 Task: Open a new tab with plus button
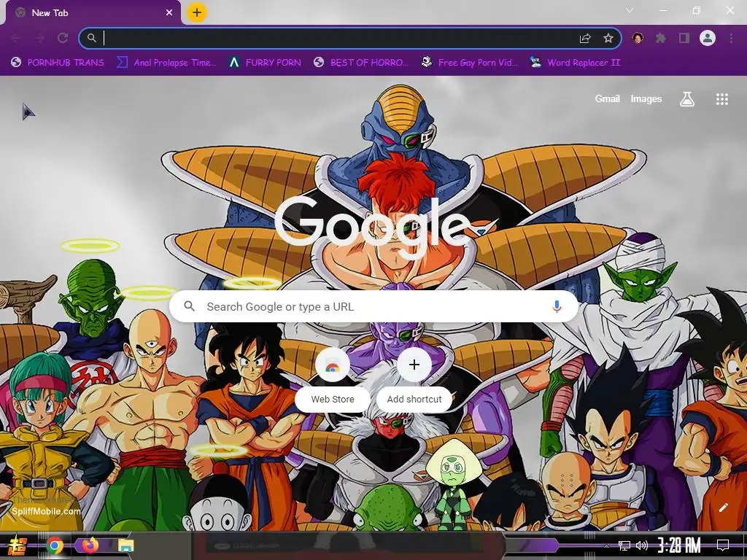197,12
